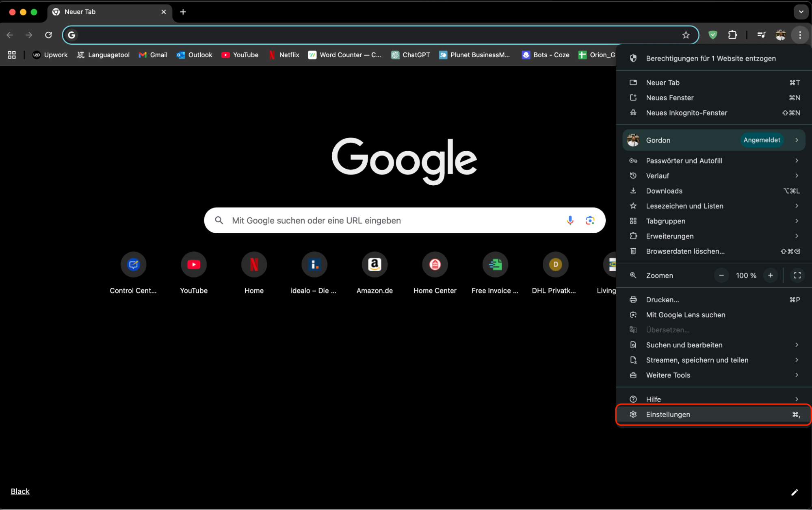Bookmark this page with the star icon
The width and height of the screenshot is (812, 510).
click(x=686, y=35)
